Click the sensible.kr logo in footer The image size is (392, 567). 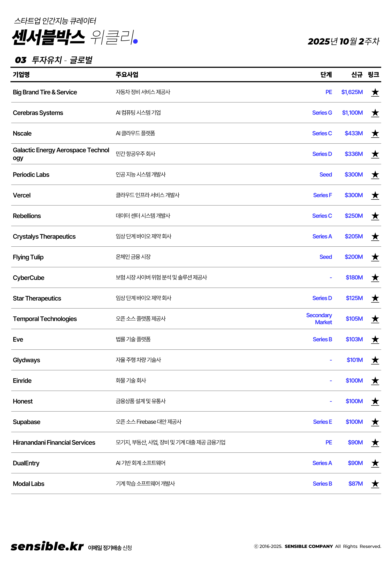point(47,546)
